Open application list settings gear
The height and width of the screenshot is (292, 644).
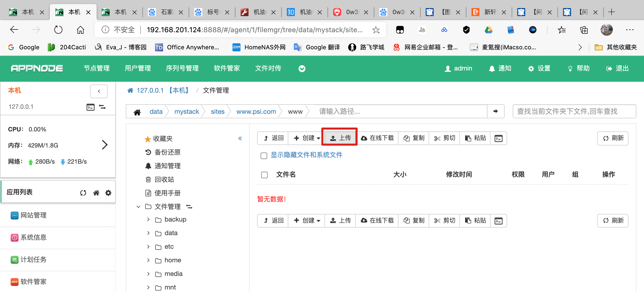coord(108,193)
